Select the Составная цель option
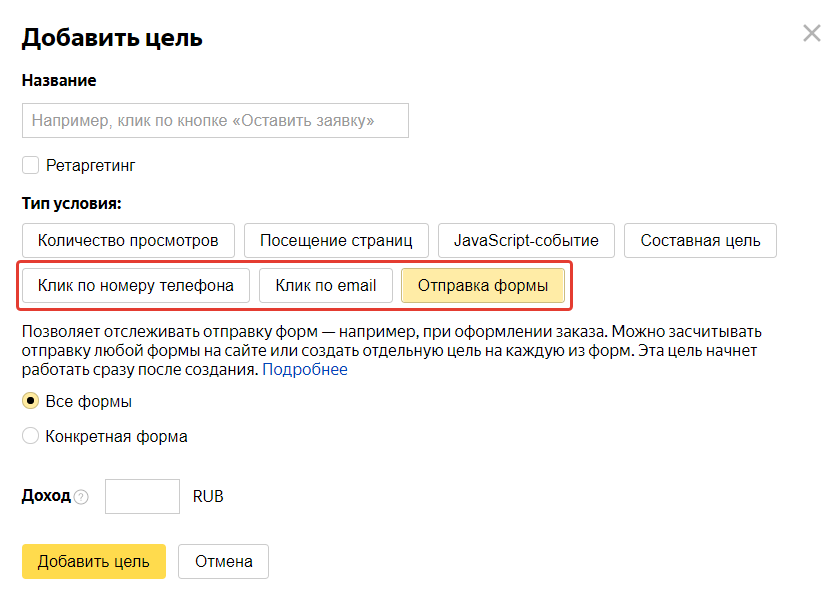 (x=700, y=241)
